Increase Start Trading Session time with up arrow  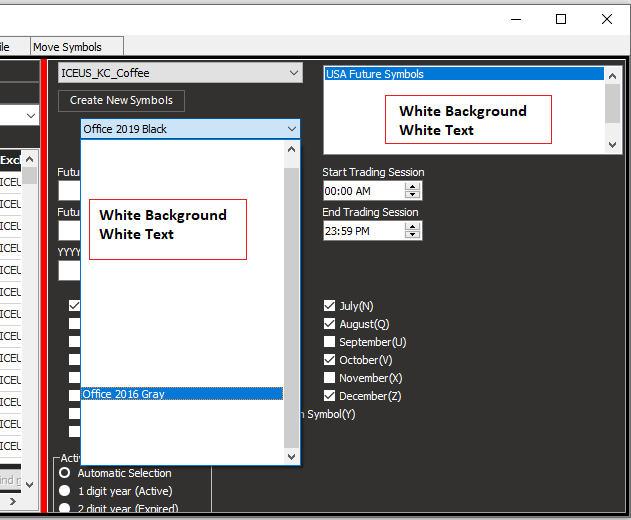[412, 186]
